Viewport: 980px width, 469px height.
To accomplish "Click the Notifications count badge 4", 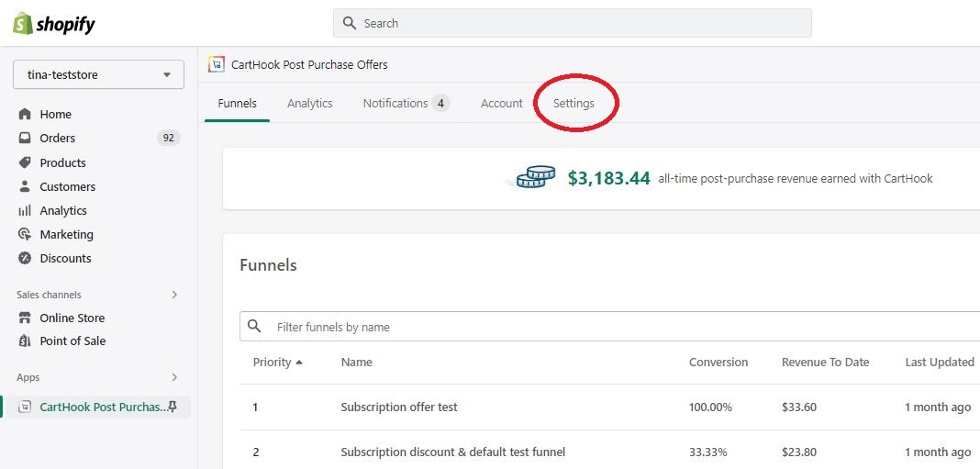I will 440,103.
